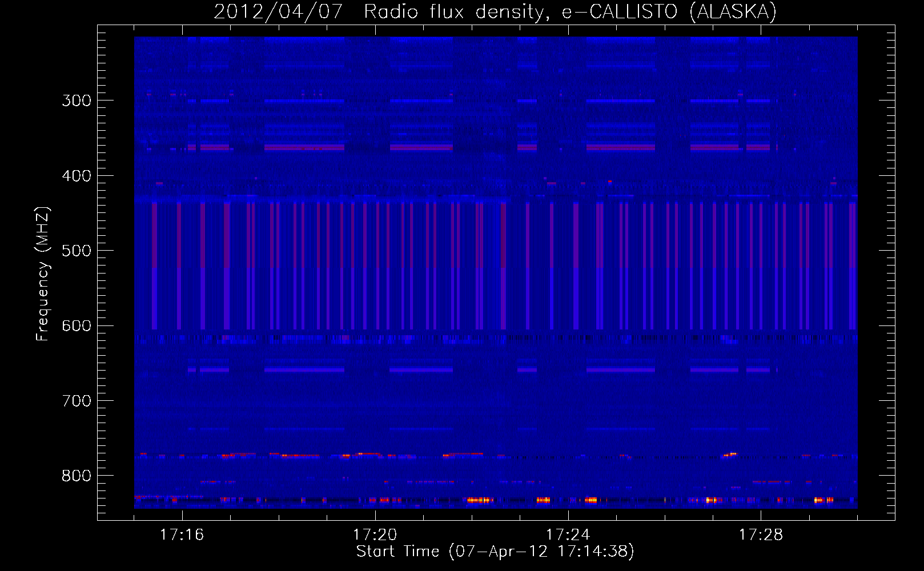Click the 800 frequency tick label
This screenshot has width=924, height=571.
[77, 476]
